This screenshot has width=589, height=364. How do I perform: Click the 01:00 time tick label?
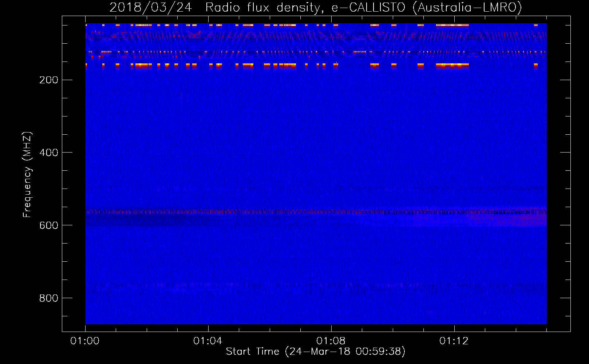[85, 341]
